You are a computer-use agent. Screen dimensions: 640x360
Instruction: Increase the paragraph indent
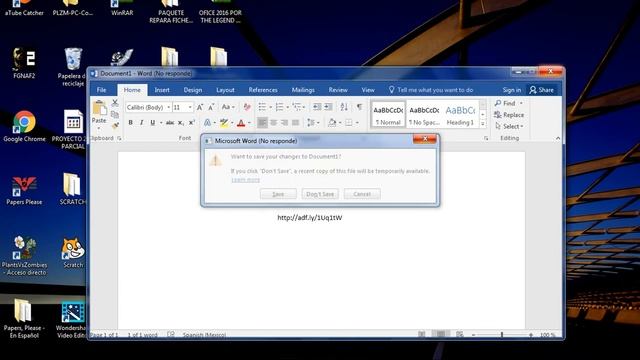pos(328,107)
